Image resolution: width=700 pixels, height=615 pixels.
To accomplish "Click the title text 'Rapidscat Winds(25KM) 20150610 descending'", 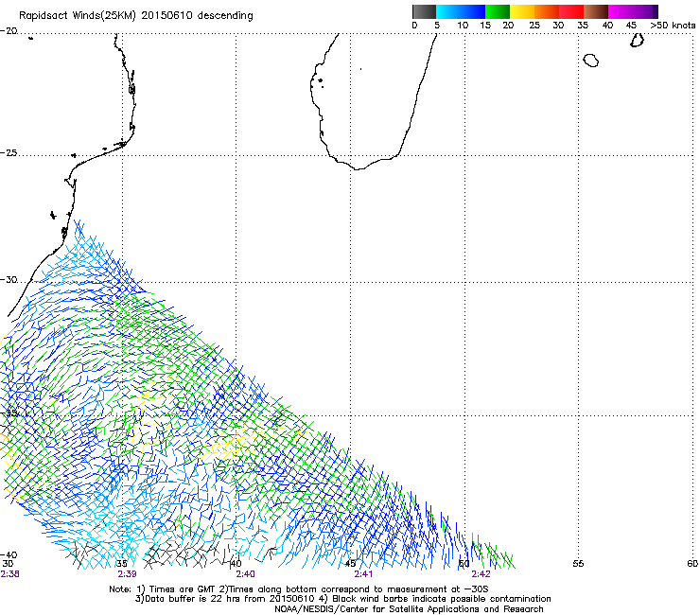I will (x=135, y=16).
